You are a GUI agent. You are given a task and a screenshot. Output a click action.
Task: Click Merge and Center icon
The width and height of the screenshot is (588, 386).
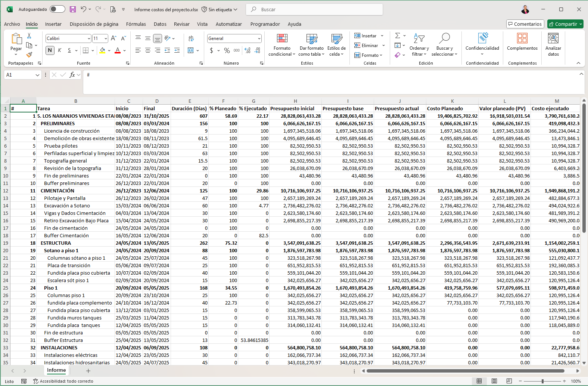[x=191, y=50]
